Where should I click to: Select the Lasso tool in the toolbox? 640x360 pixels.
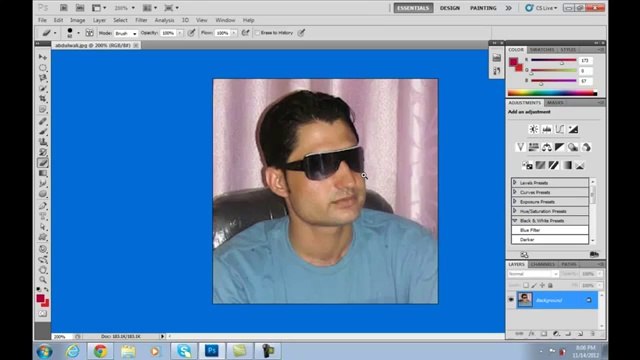(43, 78)
